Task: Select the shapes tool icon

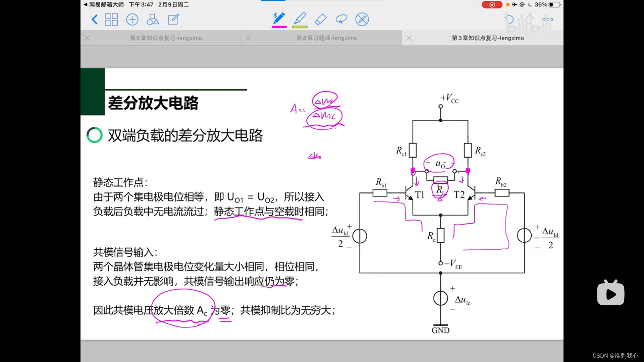Action: click(153, 19)
